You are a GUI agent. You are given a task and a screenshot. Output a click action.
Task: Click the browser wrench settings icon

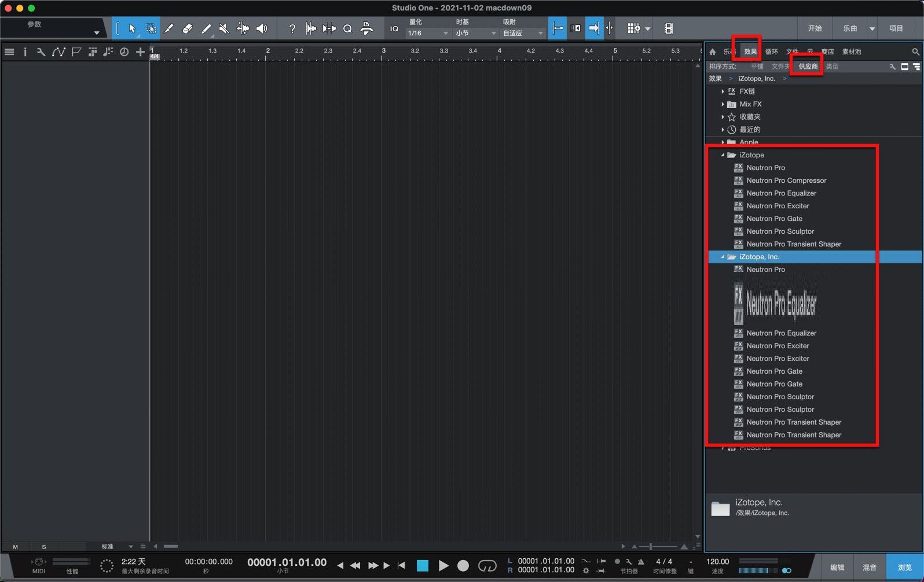tap(893, 67)
